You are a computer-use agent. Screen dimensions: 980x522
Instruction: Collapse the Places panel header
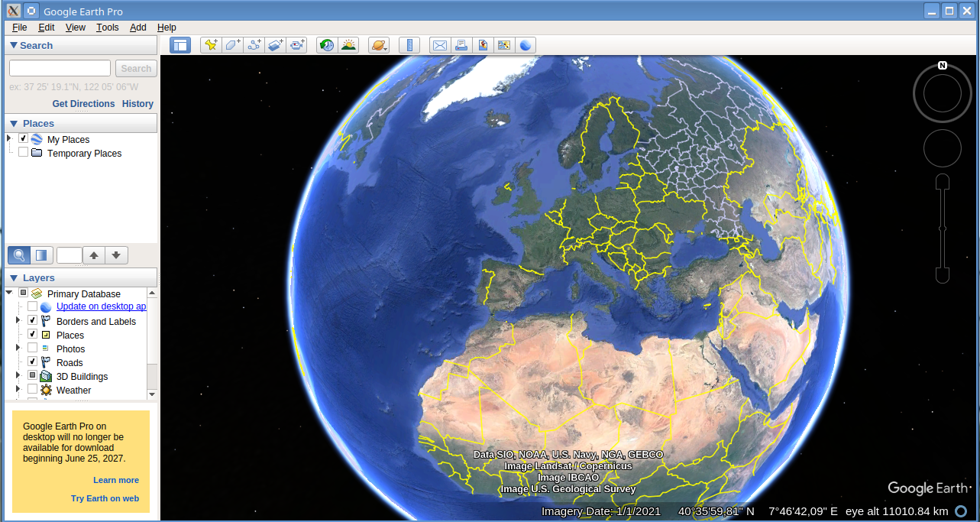(x=81, y=123)
